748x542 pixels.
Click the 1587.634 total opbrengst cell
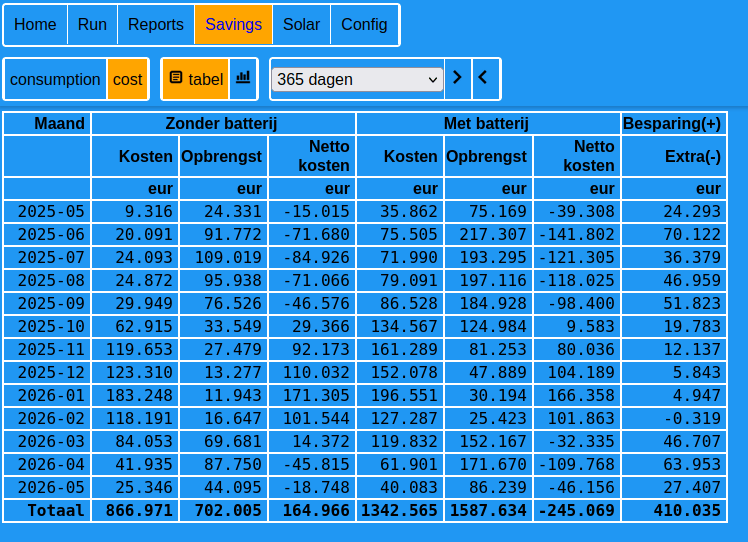[488, 510]
